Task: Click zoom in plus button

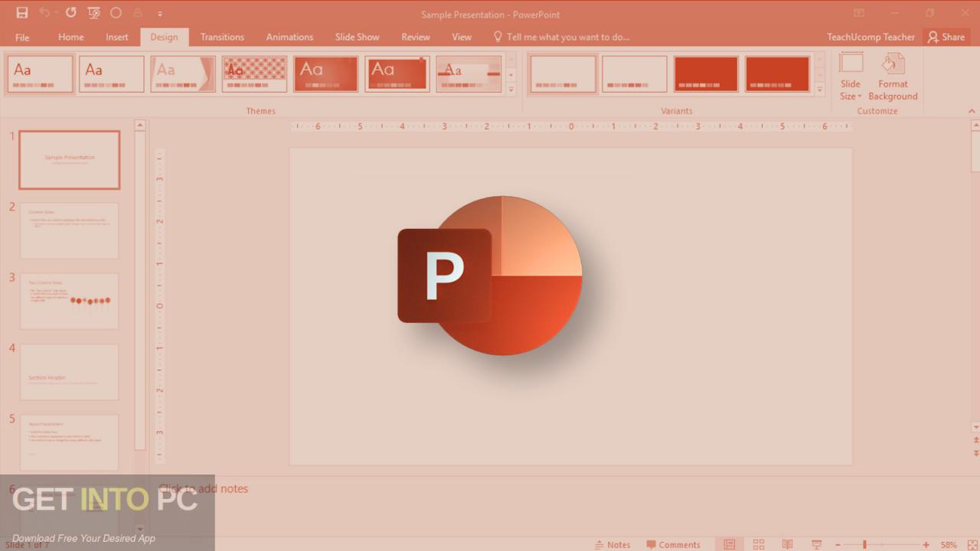Action: pos(926,545)
